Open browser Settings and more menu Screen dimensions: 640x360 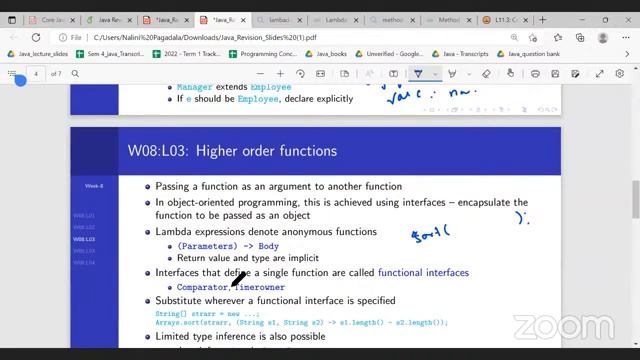[x=626, y=38]
